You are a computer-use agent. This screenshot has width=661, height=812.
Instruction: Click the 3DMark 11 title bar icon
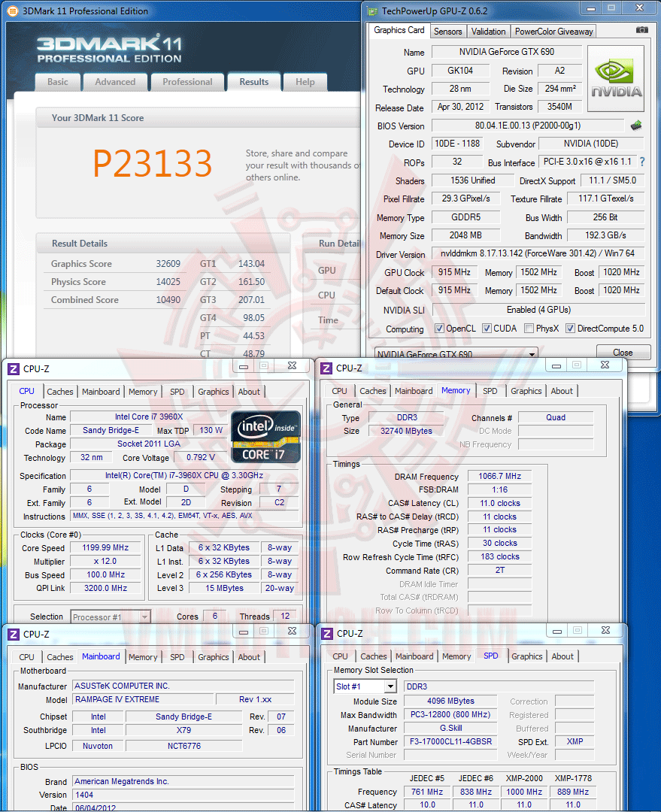point(13,11)
